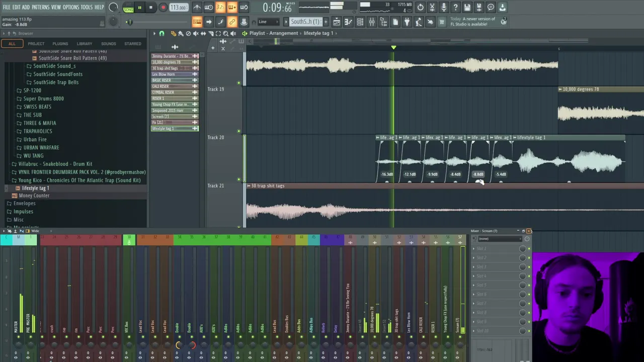Toggle the metronome button
This screenshot has width=644, height=362.
pos(197,8)
